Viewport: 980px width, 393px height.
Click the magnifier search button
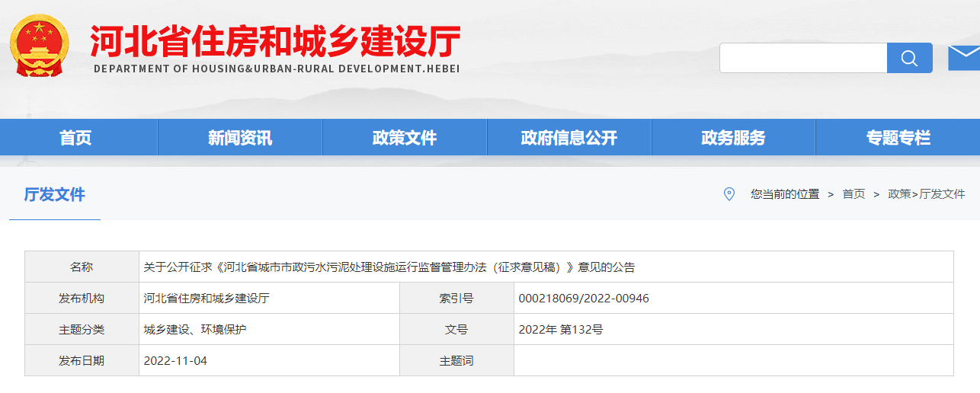[x=909, y=58]
